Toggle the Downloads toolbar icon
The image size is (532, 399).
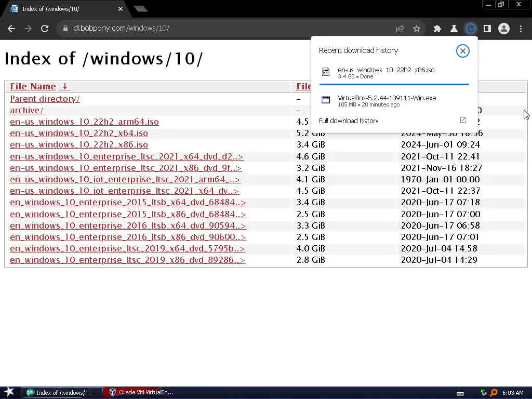pyautogui.click(x=470, y=29)
